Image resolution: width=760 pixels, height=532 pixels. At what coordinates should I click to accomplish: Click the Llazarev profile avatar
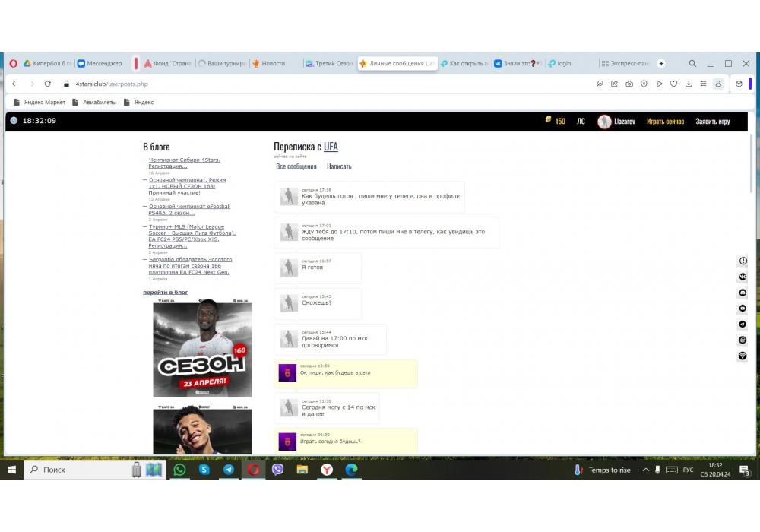(x=604, y=122)
